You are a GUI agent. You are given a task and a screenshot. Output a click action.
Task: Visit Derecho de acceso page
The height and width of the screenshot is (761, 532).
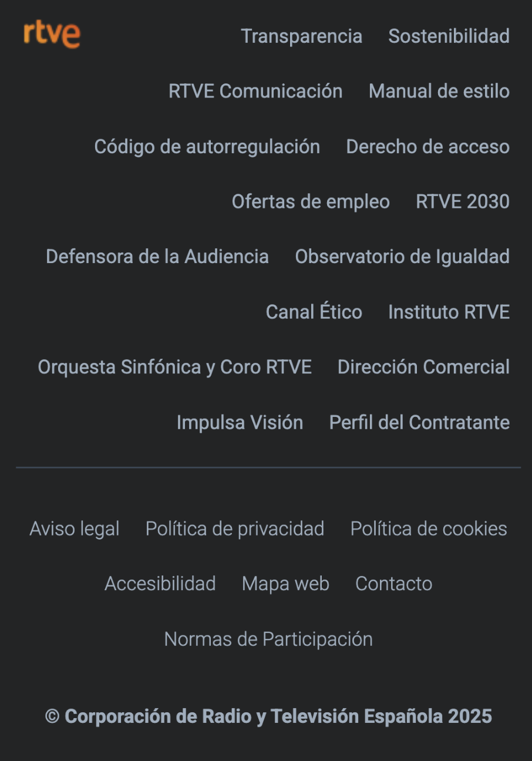tap(427, 147)
